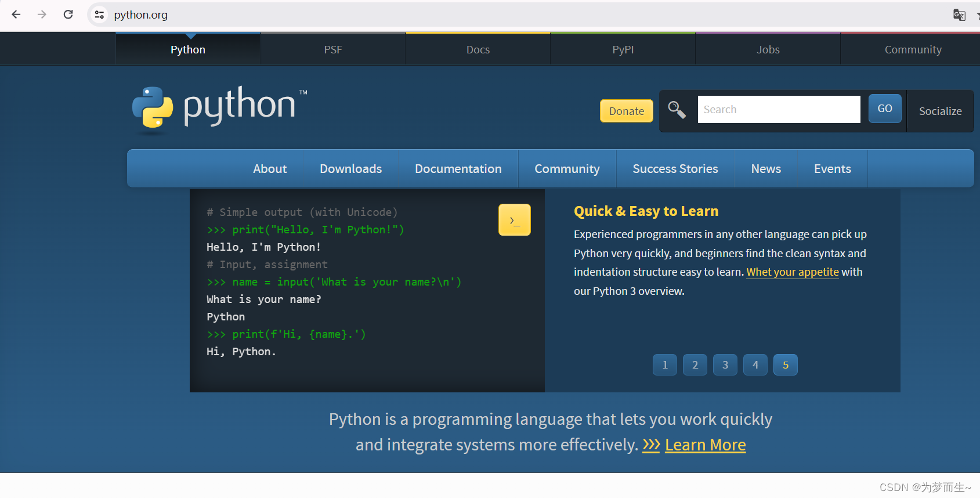Open site information icon in address bar
Screen dimensions: 980x498
(100, 15)
